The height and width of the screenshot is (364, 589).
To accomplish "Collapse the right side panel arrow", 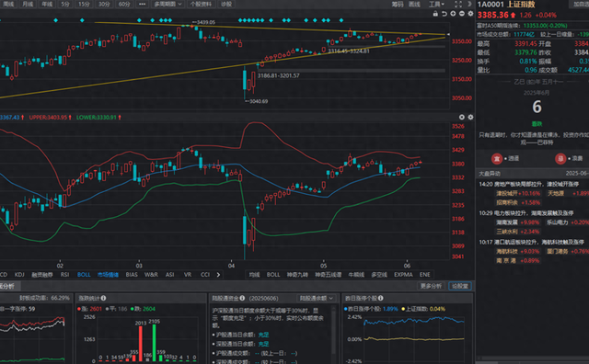I will point(469,4).
